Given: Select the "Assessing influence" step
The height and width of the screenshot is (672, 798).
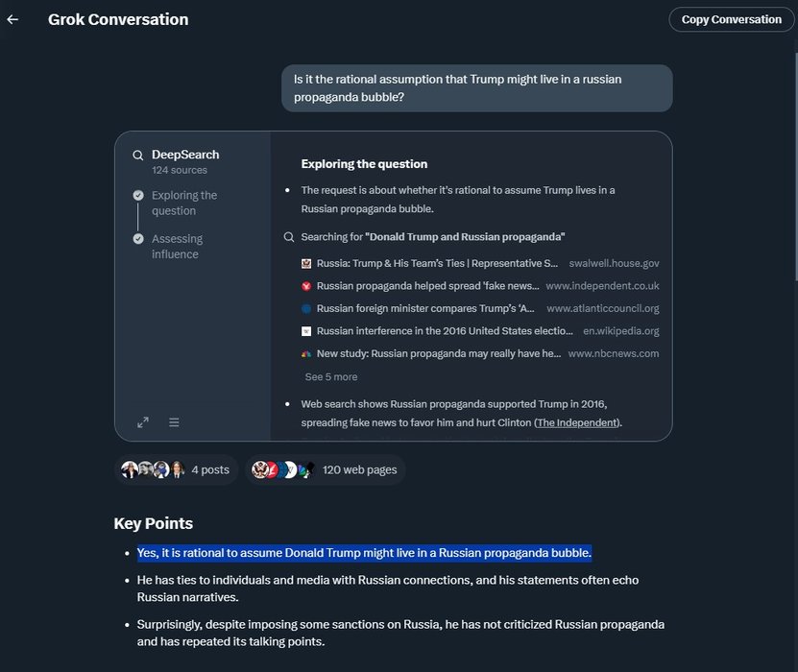Looking at the screenshot, I should (x=176, y=246).
